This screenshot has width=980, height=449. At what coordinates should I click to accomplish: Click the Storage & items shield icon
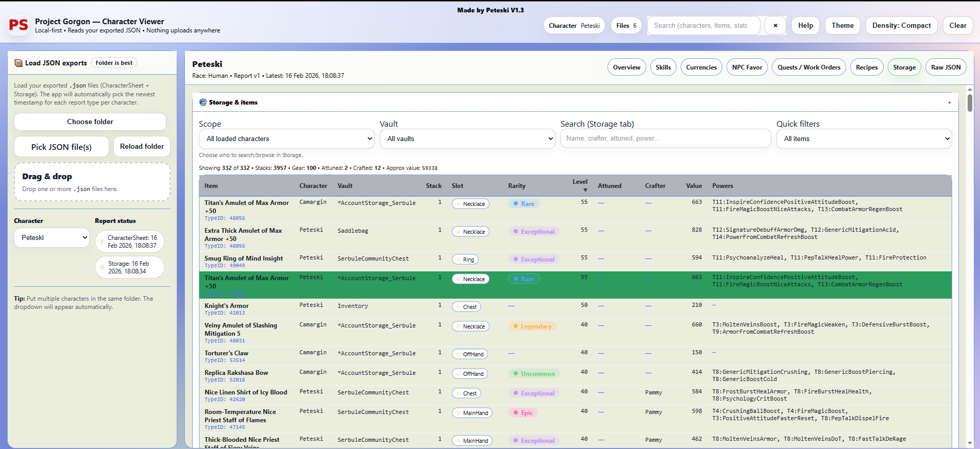pyautogui.click(x=203, y=102)
